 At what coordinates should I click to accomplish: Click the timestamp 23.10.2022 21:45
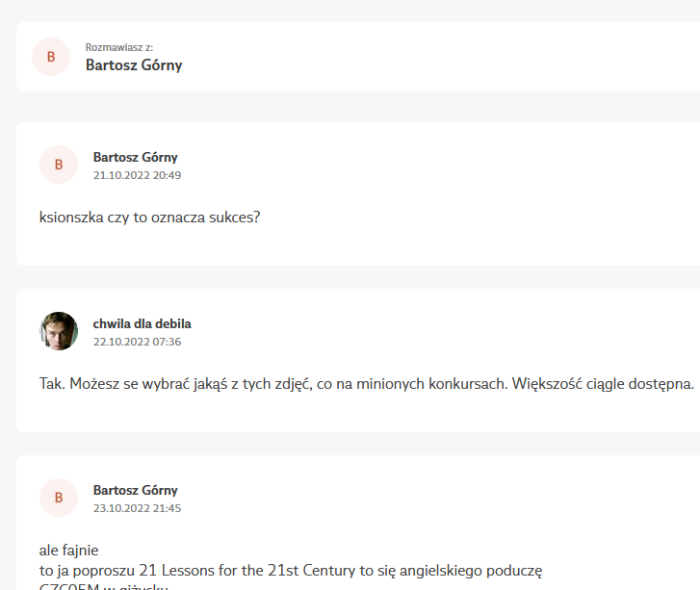137,508
